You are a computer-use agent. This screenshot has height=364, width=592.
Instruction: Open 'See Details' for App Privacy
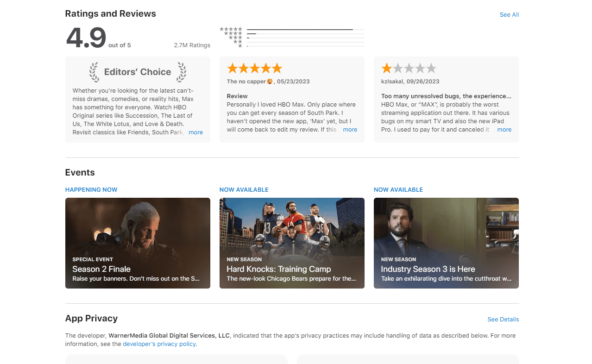point(503,320)
